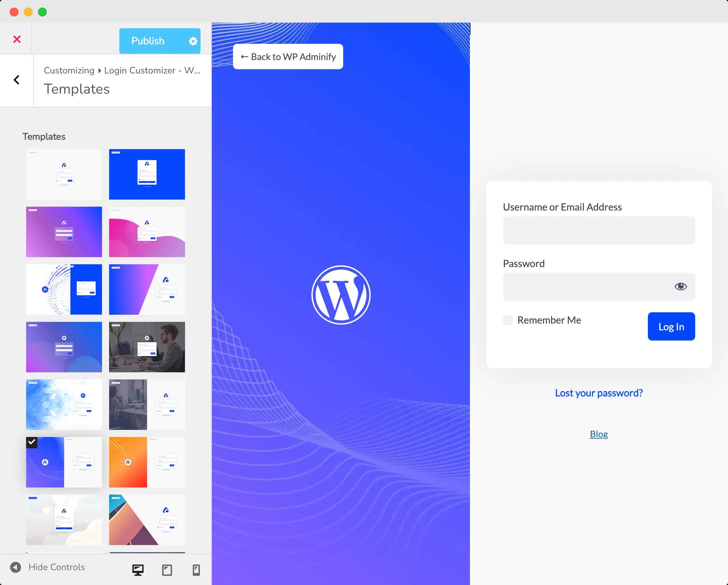728x585 pixels.
Task: Click the Log In button
Action: point(671,326)
